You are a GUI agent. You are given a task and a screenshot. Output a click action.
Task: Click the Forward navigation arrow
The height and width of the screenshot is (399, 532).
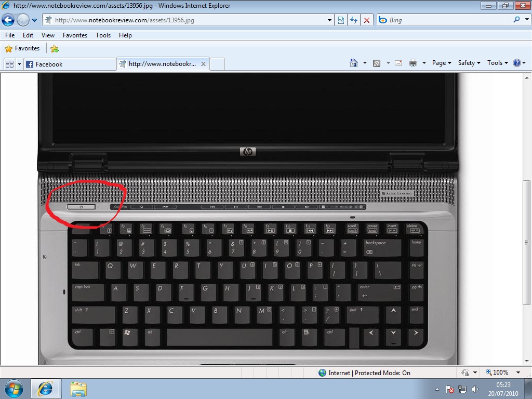23,20
